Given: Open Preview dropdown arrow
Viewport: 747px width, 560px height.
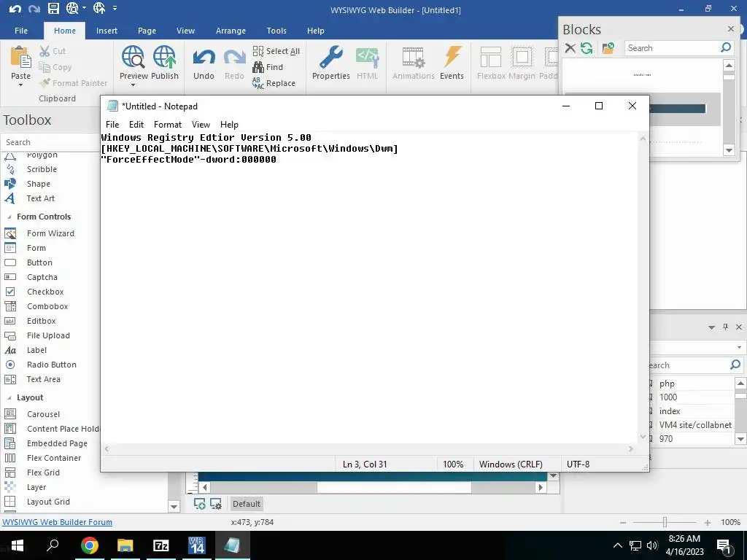Looking at the screenshot, I should tap(133, 85).
